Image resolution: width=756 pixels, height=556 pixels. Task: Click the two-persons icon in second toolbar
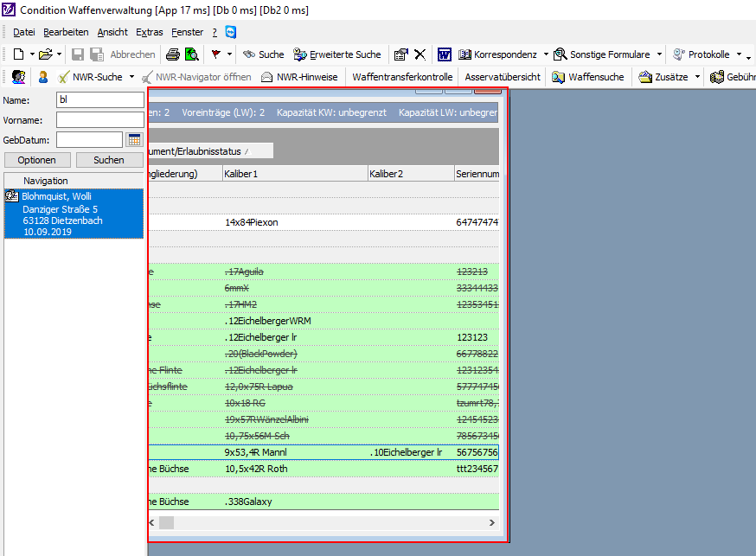click(17, 77)
